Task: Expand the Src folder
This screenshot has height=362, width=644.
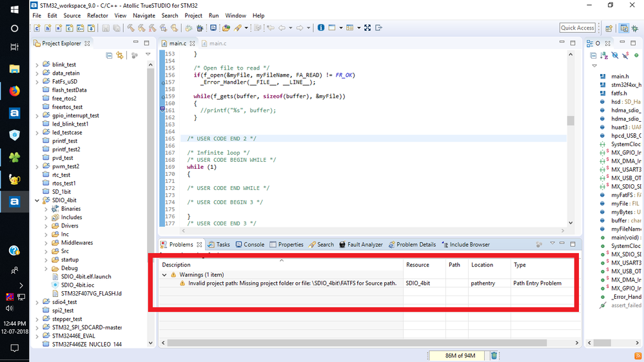Action: tap(46, 252)
